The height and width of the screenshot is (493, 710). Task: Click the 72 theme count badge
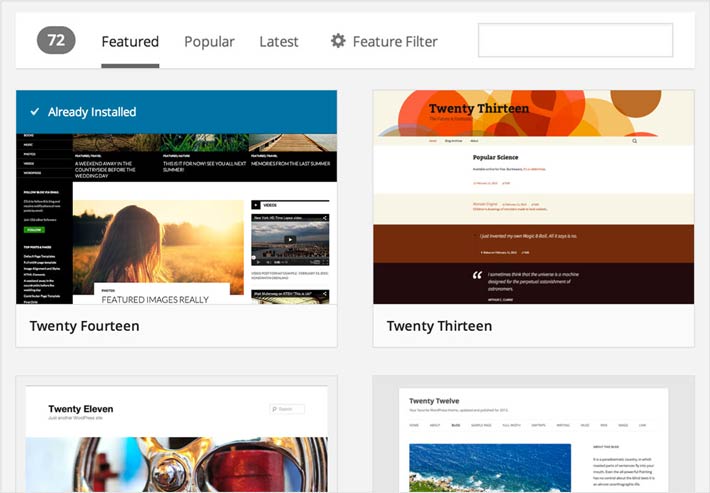56,40
